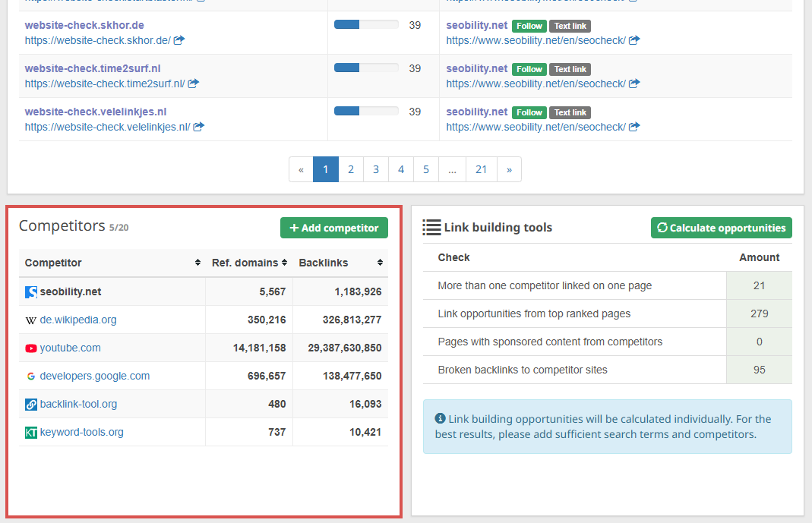Open external link icon for website-check.time2surf.nl

click(x=193, y=83)
